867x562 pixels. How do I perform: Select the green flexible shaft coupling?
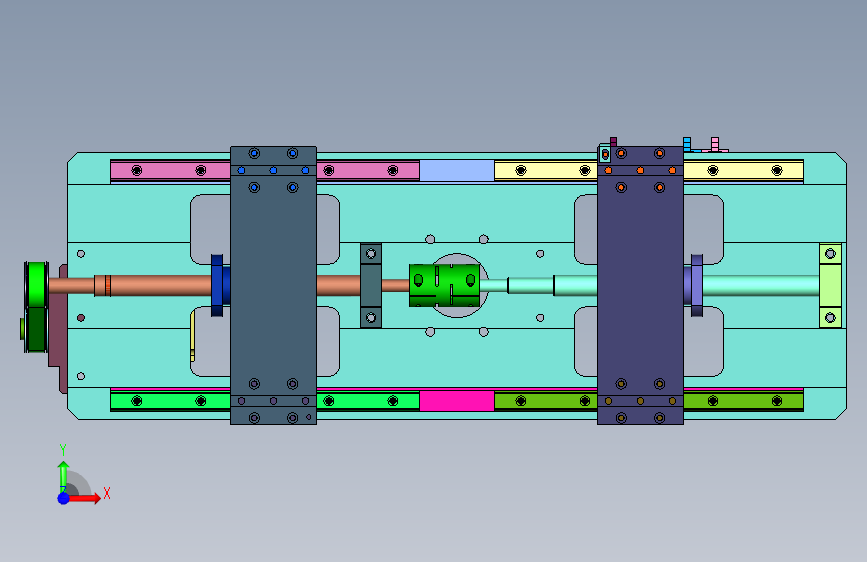[x=445, y=285]
